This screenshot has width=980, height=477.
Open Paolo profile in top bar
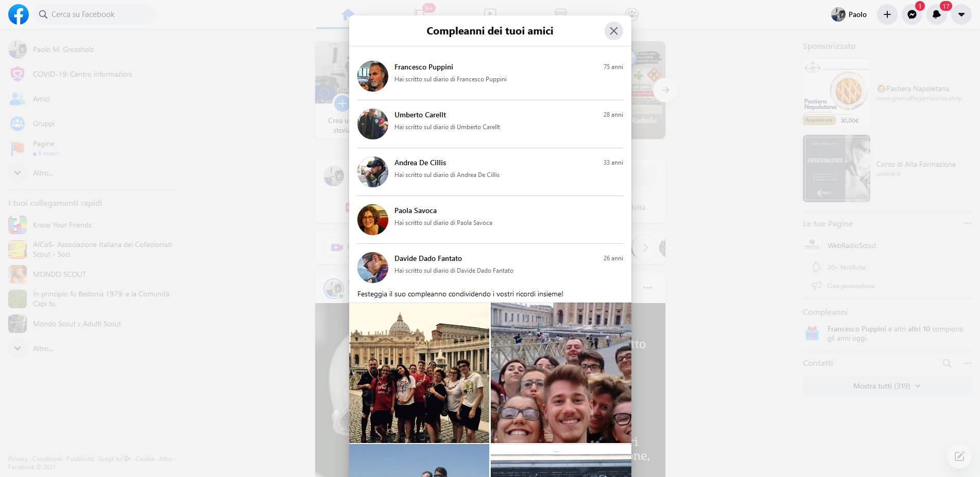849,14
